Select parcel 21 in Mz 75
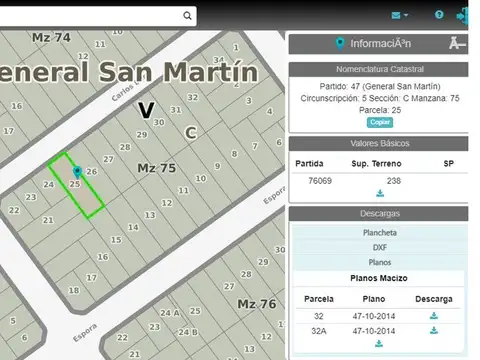This screenshot has height=360, width=480. pyautogui.click(x=48, y=220)
